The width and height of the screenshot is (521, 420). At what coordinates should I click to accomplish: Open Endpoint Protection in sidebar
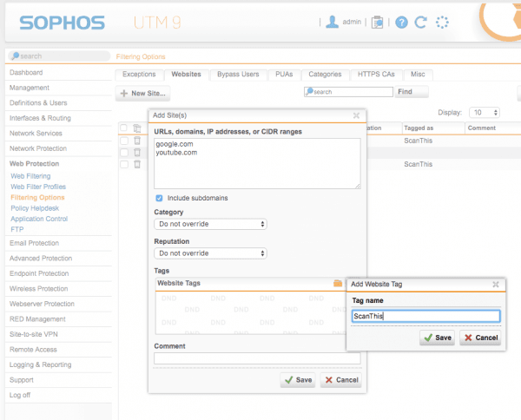[x=39, y=273]
